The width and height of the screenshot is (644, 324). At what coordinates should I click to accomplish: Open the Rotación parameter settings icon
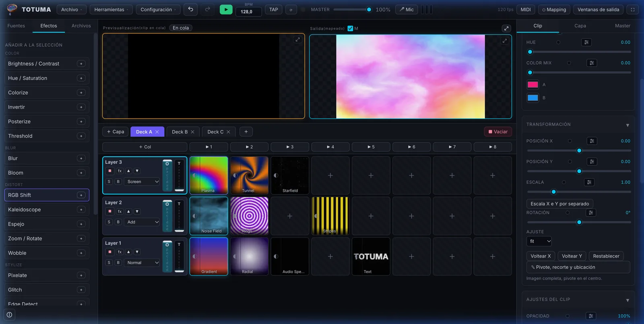coord(591,213)
